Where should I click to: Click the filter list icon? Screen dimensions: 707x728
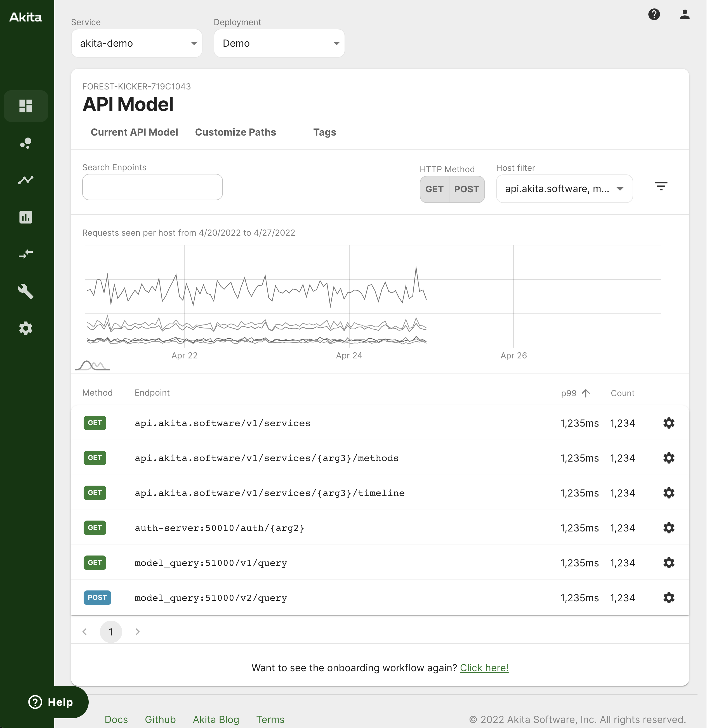tap(661, 186)
